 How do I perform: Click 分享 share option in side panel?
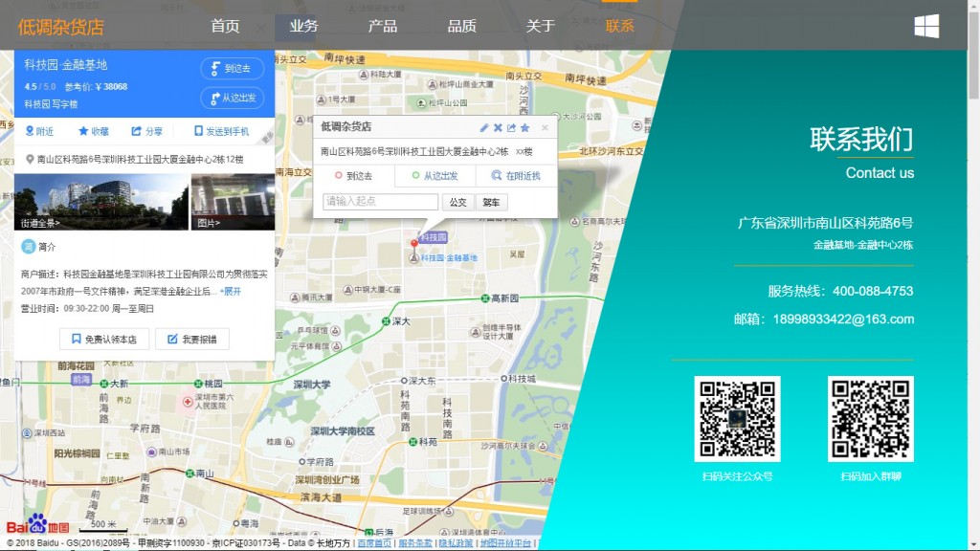pyautogui.click(x=146, y=131)
